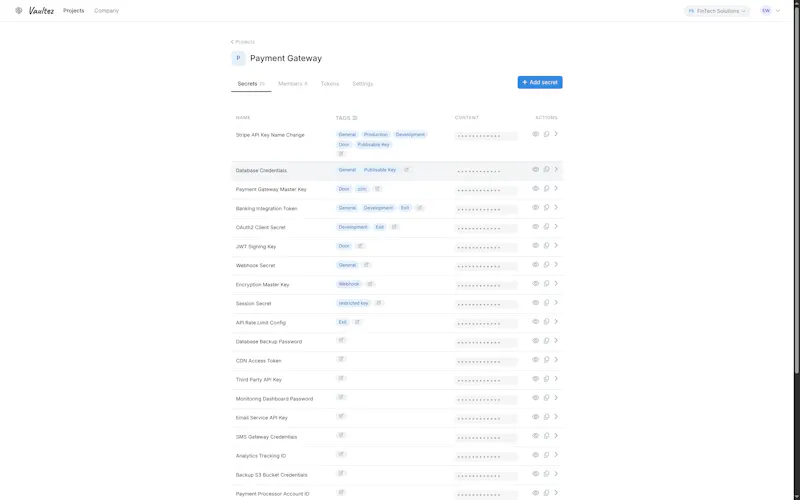Edit tags for OAuth2 Client Secret

394,227
